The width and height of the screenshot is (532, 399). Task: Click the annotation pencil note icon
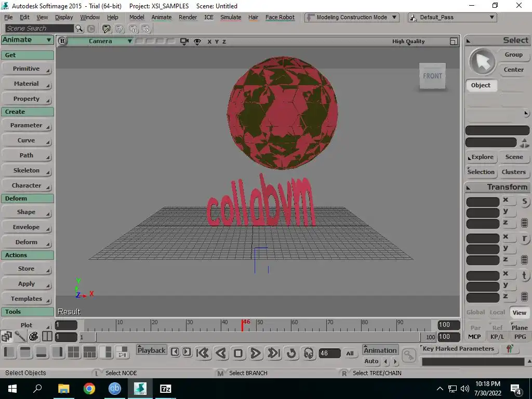point(107,29)
